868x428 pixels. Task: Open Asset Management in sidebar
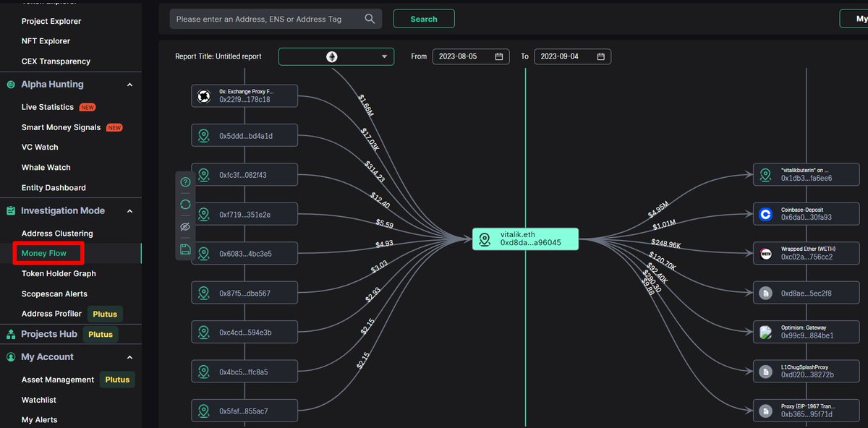[58, 380]
